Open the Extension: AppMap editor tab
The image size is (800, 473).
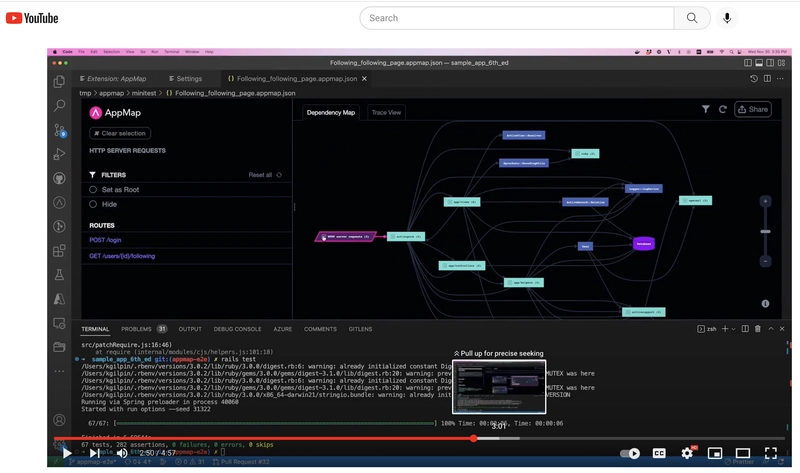click(113, 79)
